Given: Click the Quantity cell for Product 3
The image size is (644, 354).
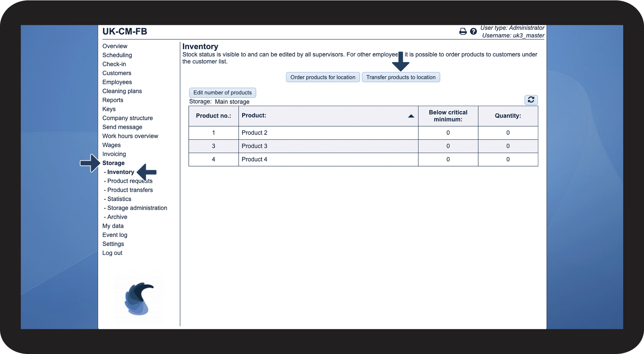Looking at the screenshot, I should click(x=508, y=146).
